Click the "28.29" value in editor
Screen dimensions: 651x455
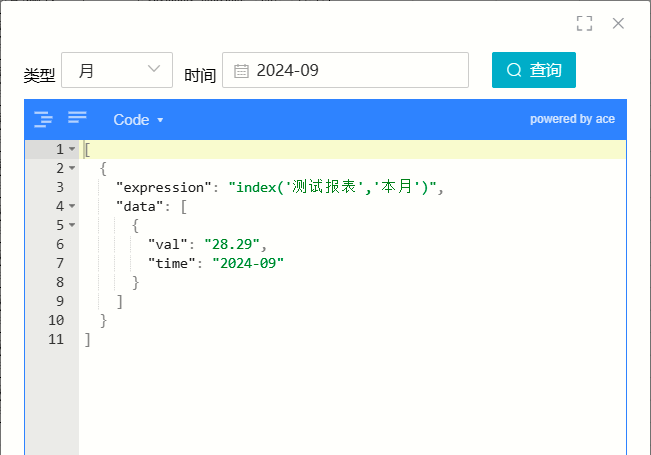232,244
